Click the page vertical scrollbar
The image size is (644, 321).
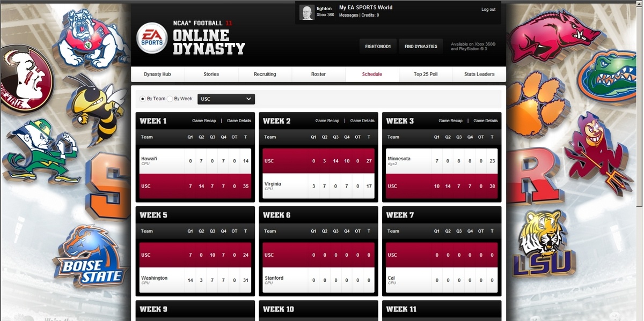(x=639, y=107)
